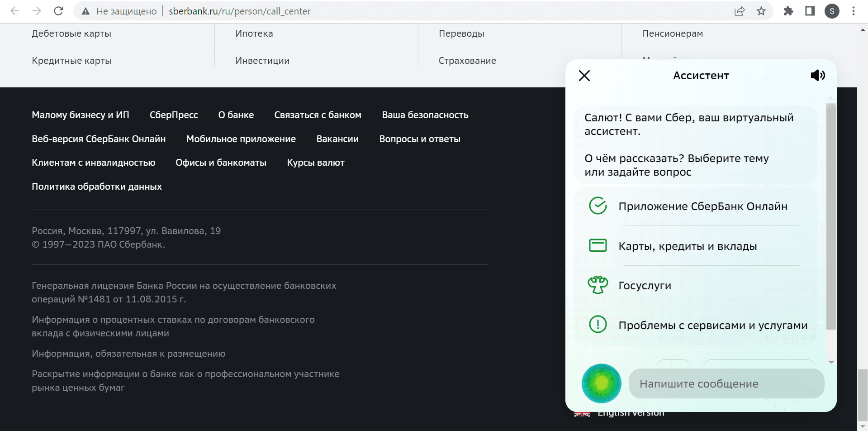The image size is (868, 431).
Task: Open Информация, обязательная к размещению link
Action: tap(128, 354)
